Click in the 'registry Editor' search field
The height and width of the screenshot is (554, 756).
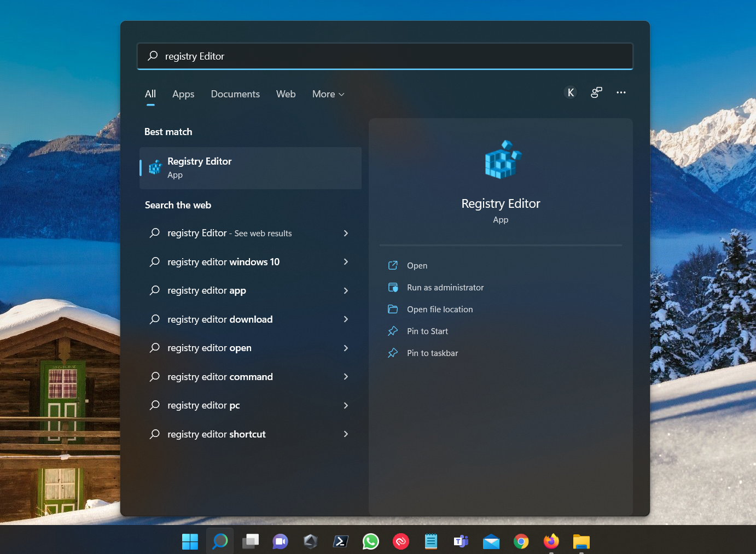tap(385, 56)
